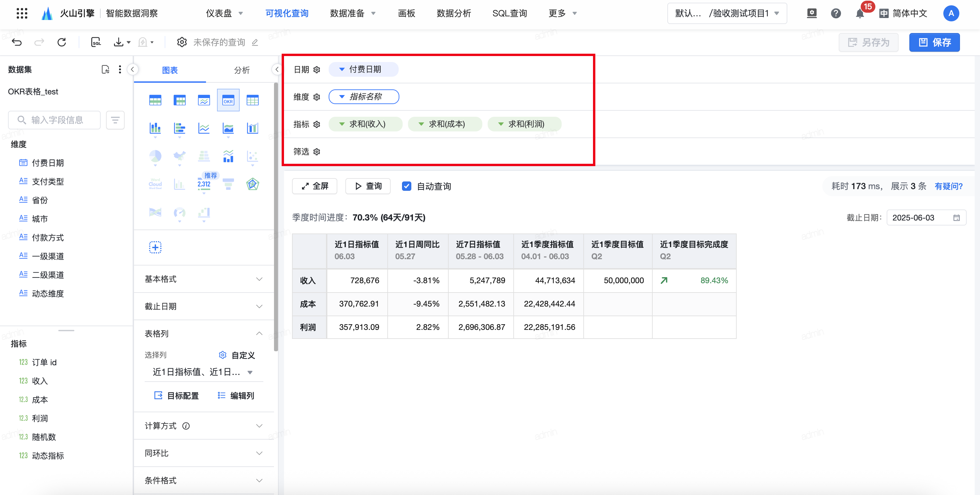Click 编辑列 button
The image size is (980, 495).
click(236, 396)
